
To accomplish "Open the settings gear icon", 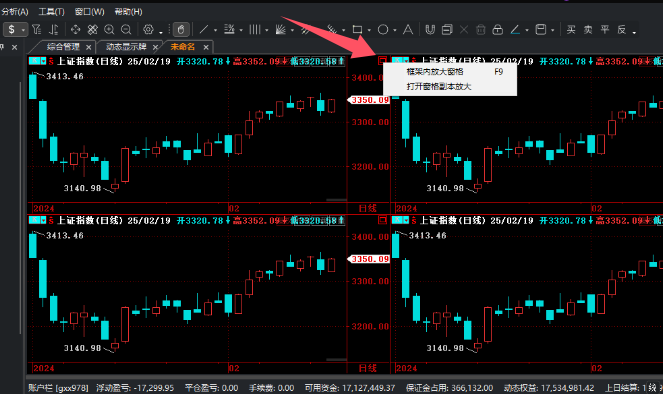I will pos(148,30).
